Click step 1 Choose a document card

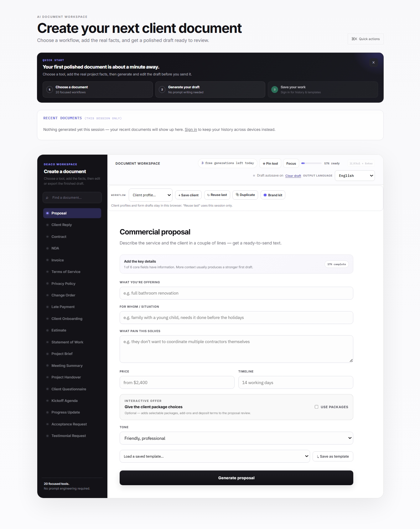98,90
